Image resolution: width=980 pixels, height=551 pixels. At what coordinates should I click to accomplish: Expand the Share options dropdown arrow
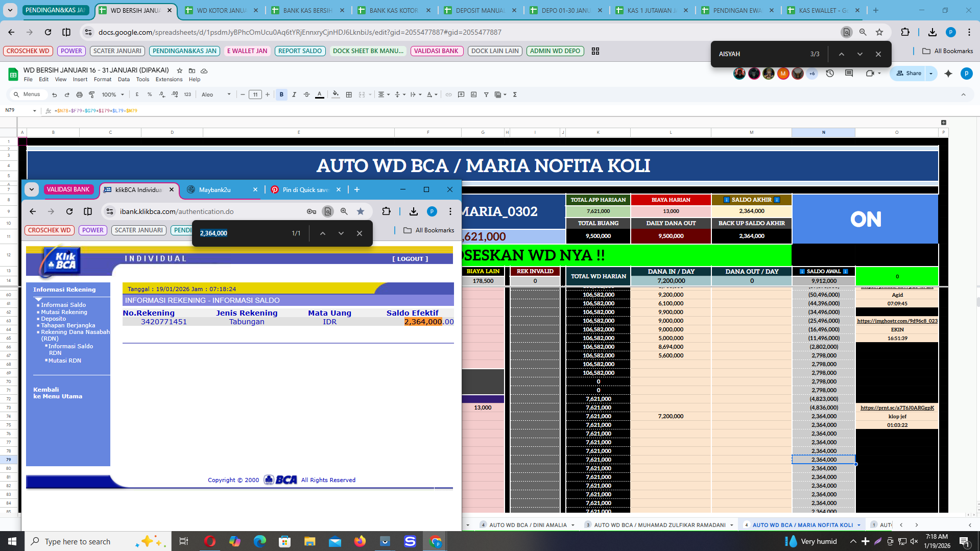[931, 74]
